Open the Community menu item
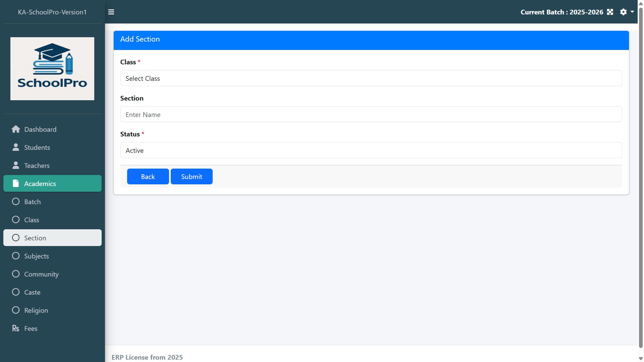644x362 pixels. coord(41,274)
